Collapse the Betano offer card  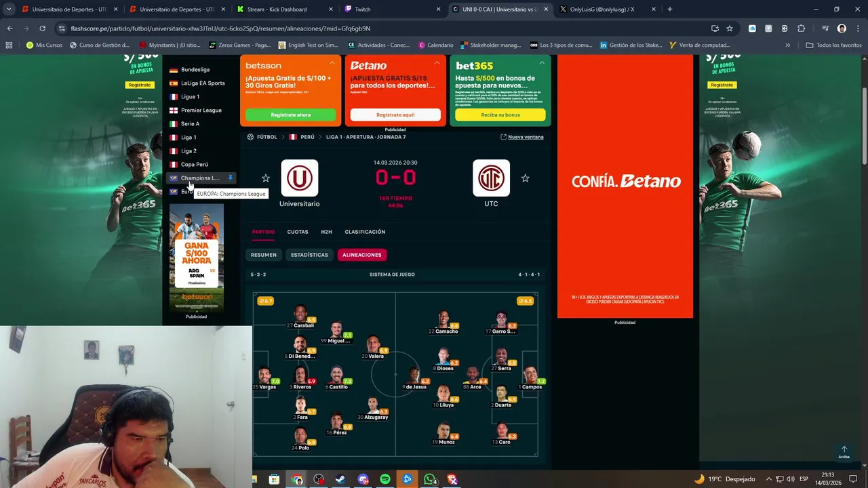pyautogui.click(x=437, y=63)
